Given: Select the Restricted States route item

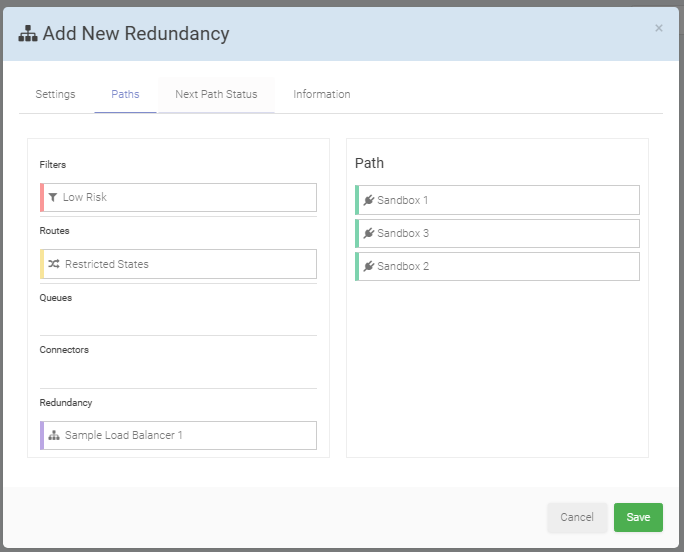Looking at the screenshot, I should click(178, 264).
